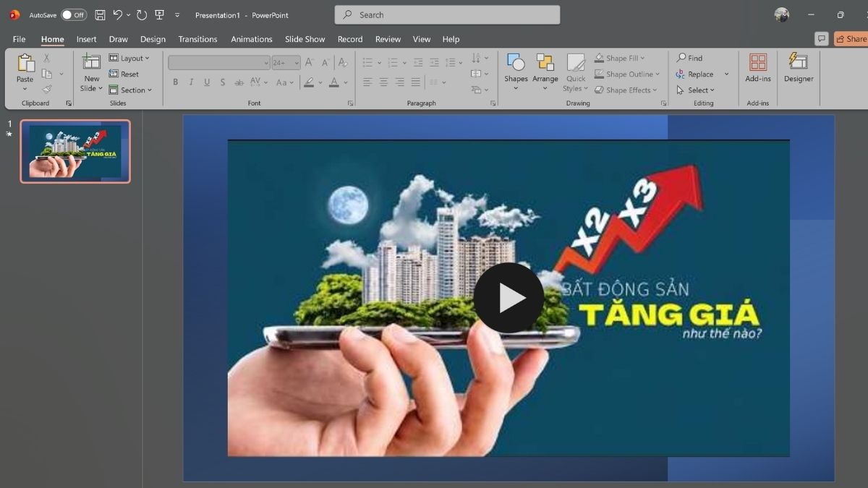Switch to the Design tab
868x488 pixels.
coord(153,39)
